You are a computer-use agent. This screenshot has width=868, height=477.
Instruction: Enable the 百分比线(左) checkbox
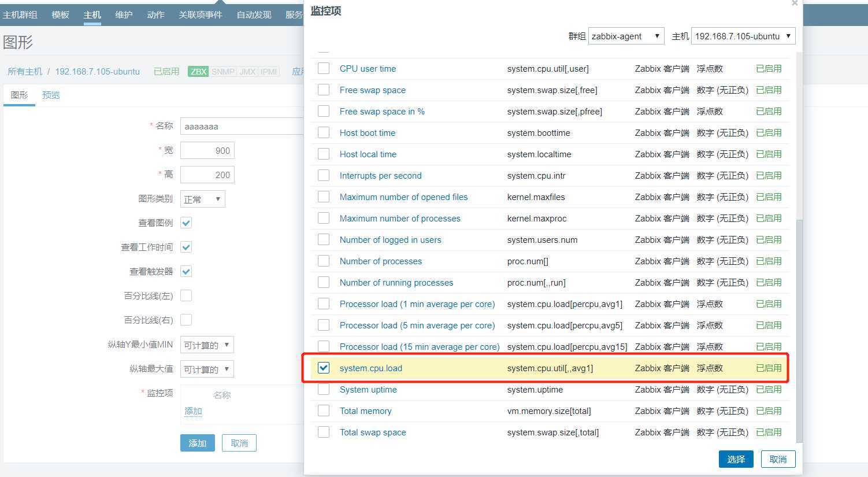pos(186,295)
